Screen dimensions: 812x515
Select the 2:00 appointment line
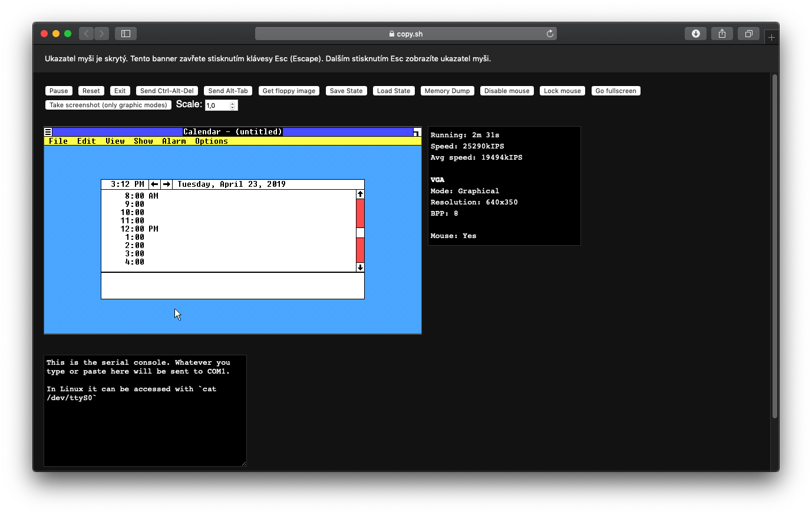(x=229, y=245)
